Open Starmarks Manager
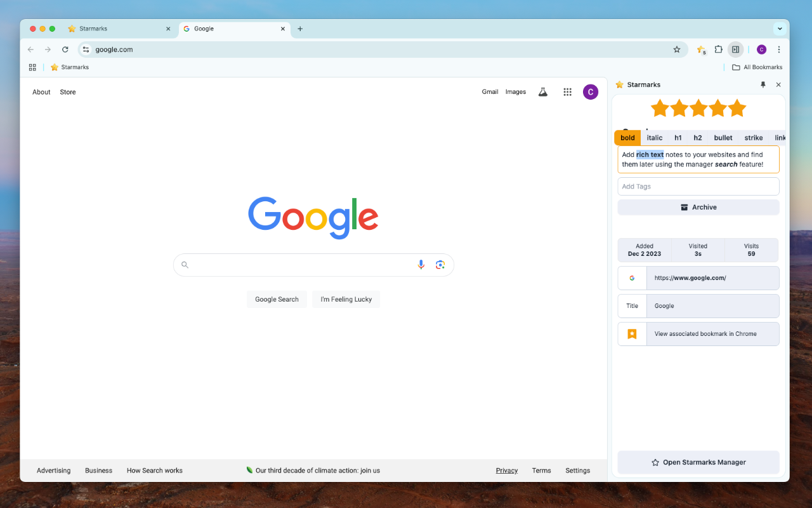This screenshot has width=812, height=508. [x=698, y=462]
